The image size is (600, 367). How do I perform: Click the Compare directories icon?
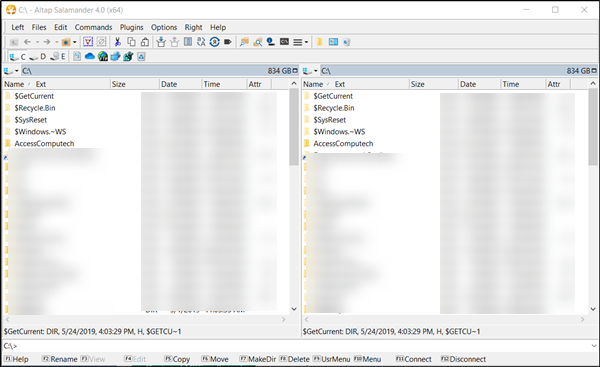188,42
